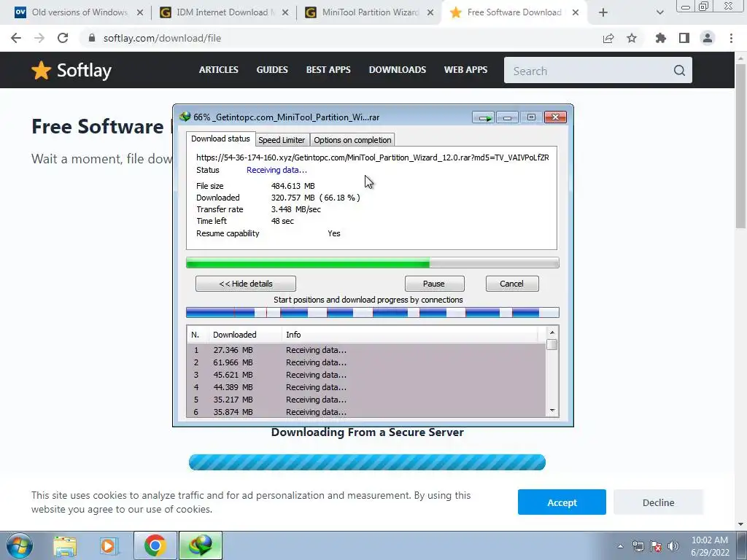
Task: Open BEST APPS in Softlay navigation
Action: click(328, 69)
